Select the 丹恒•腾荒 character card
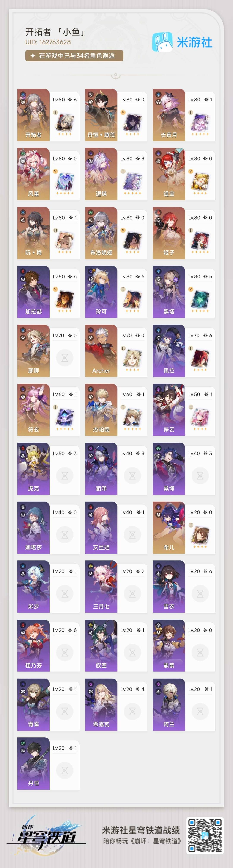Image resolution: width=233 pixels, height=868 pixels. [x=116, y=115]
